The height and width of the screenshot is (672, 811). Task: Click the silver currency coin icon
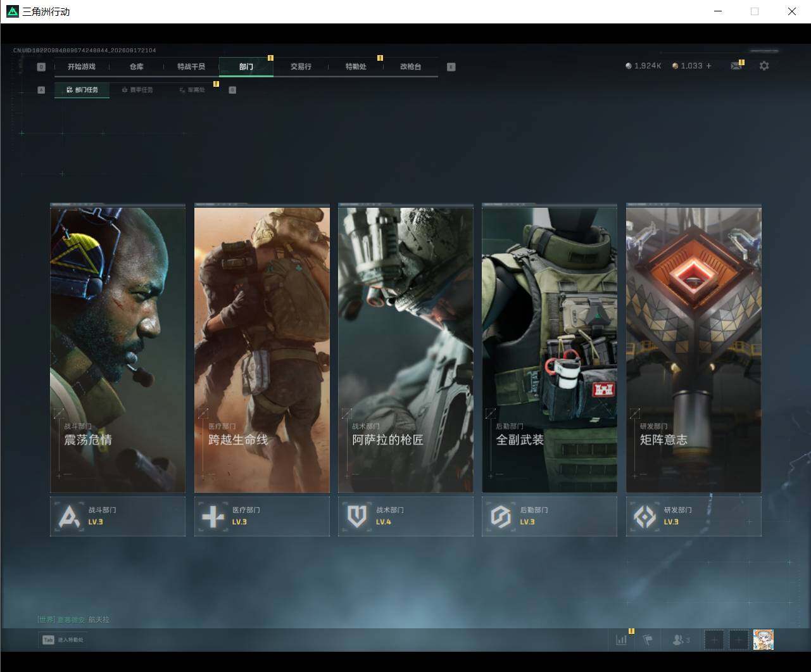click(x=629, y=66)
